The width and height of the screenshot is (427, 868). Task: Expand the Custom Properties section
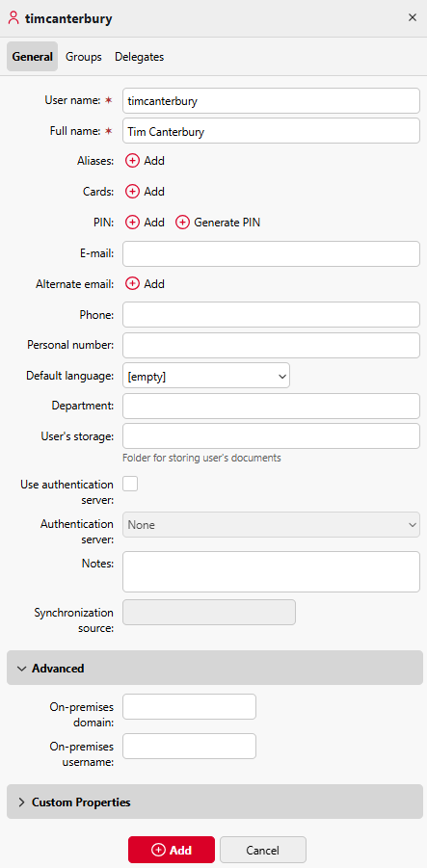[215, 802]
